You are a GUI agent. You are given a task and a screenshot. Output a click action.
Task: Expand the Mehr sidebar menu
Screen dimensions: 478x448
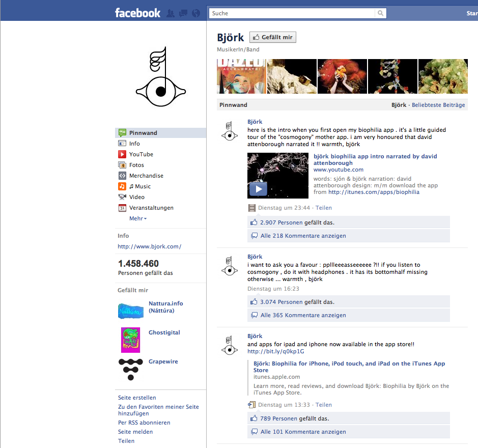138,218
